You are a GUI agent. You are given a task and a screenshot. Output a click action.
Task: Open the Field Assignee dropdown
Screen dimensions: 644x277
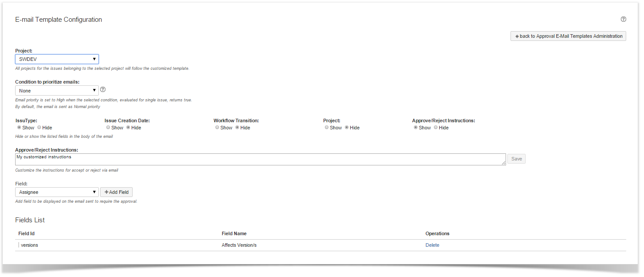(x=57, y=192)
